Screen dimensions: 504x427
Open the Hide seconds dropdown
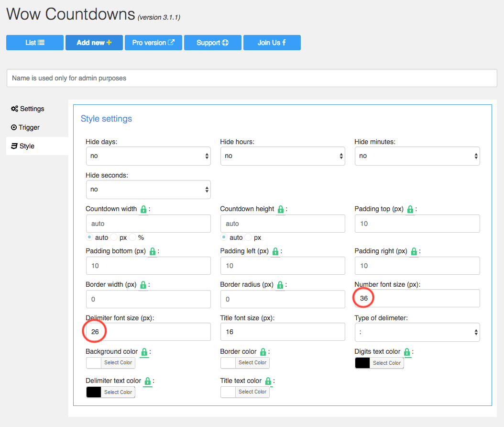click(x=148, y=190)
